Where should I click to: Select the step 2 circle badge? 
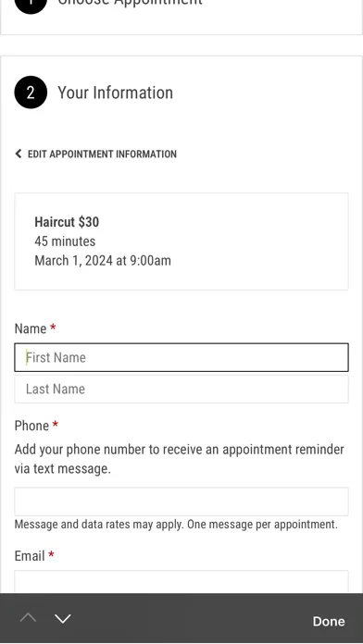point(31,93)
